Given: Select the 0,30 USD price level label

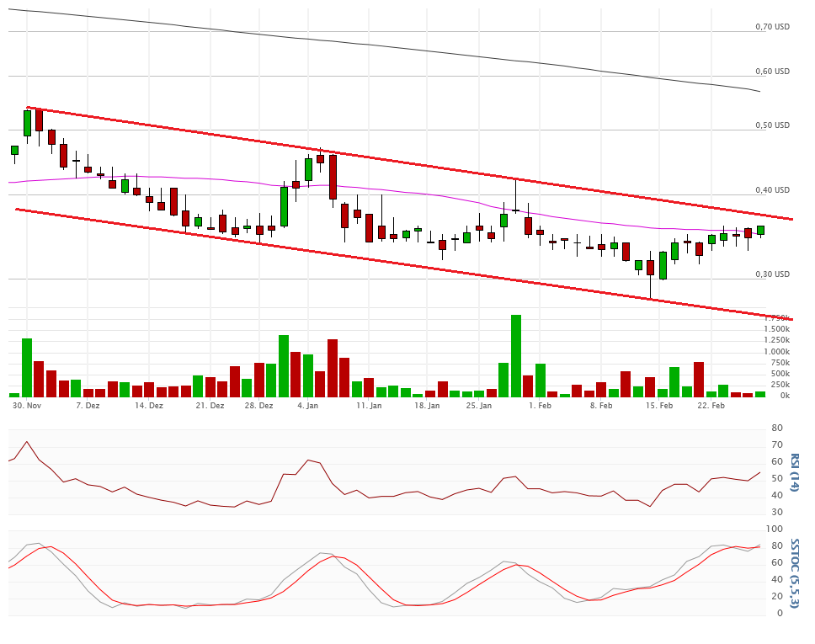Looking at the screenshot, I should [772, 274].
